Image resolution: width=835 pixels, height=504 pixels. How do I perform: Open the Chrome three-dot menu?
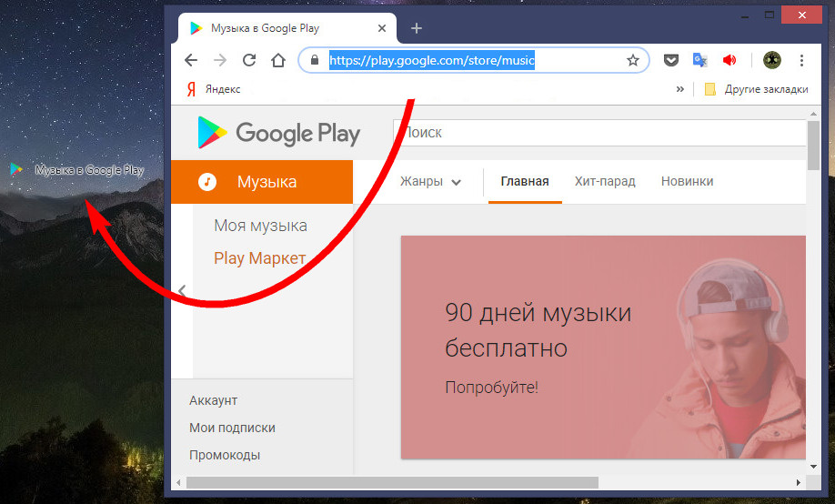point(801,60)
